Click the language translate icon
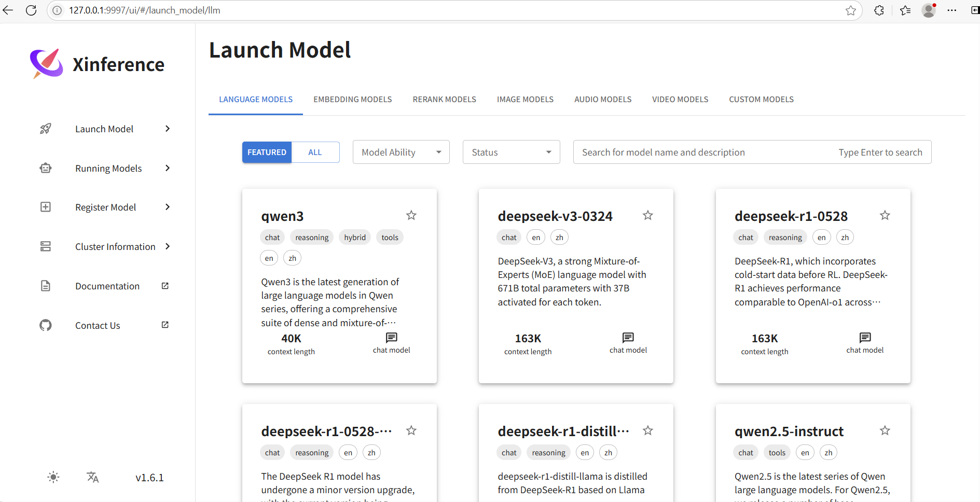The image size is (980, 502). pyautogui.click(x=93, y=477)
